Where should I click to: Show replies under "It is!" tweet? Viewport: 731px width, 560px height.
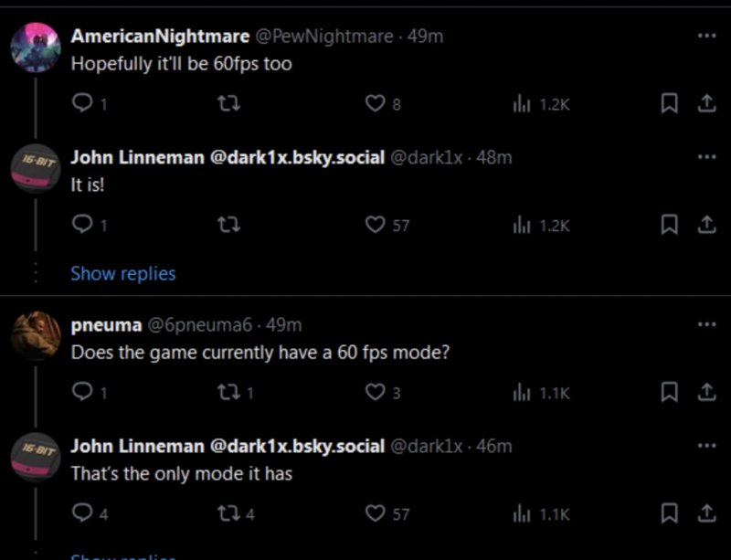[123, 273]
